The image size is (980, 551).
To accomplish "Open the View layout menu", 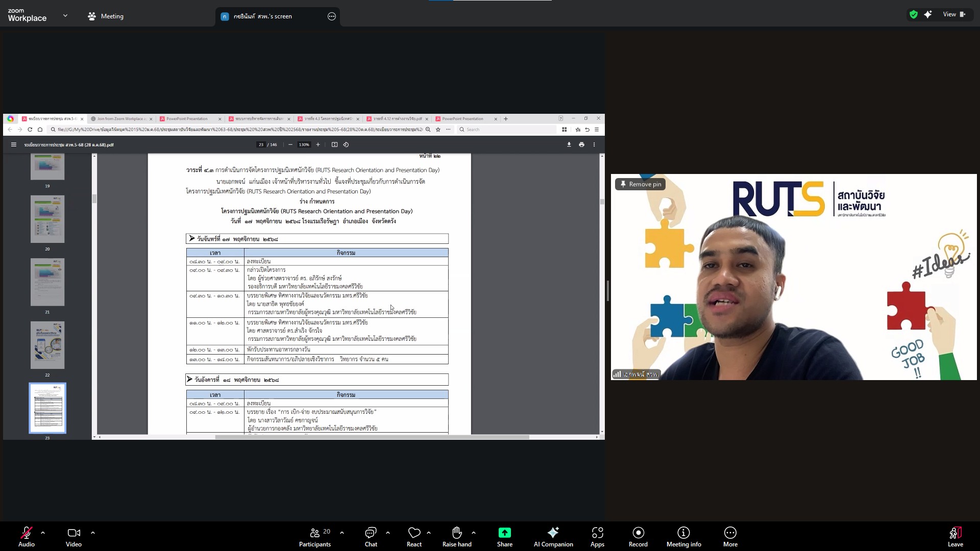I will click(x=953, y=14).
